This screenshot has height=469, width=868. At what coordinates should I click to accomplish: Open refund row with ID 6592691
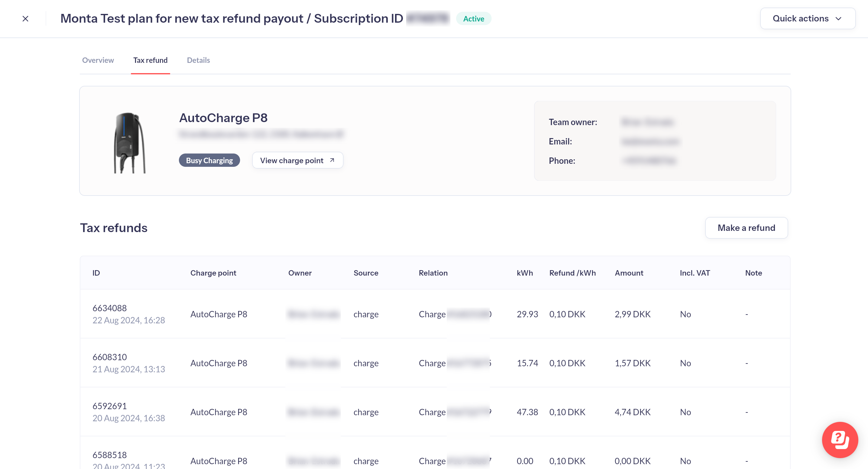[x=109, y=406]
